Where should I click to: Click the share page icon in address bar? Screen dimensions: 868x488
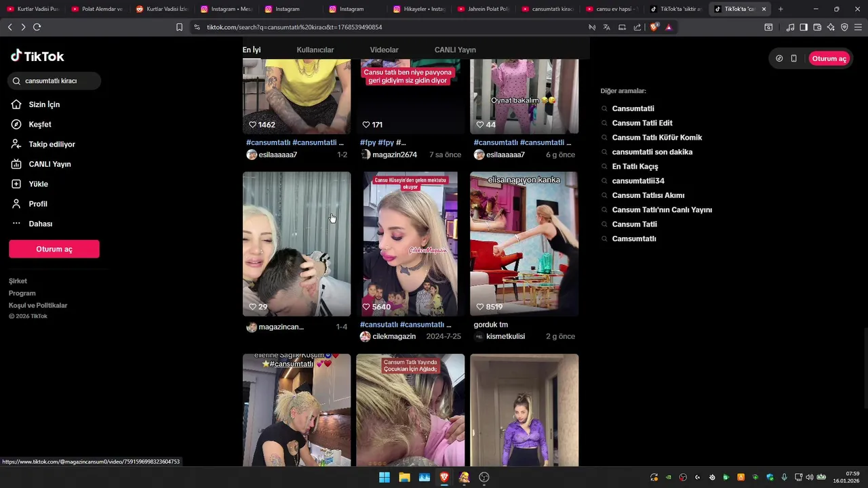[637, 27]
